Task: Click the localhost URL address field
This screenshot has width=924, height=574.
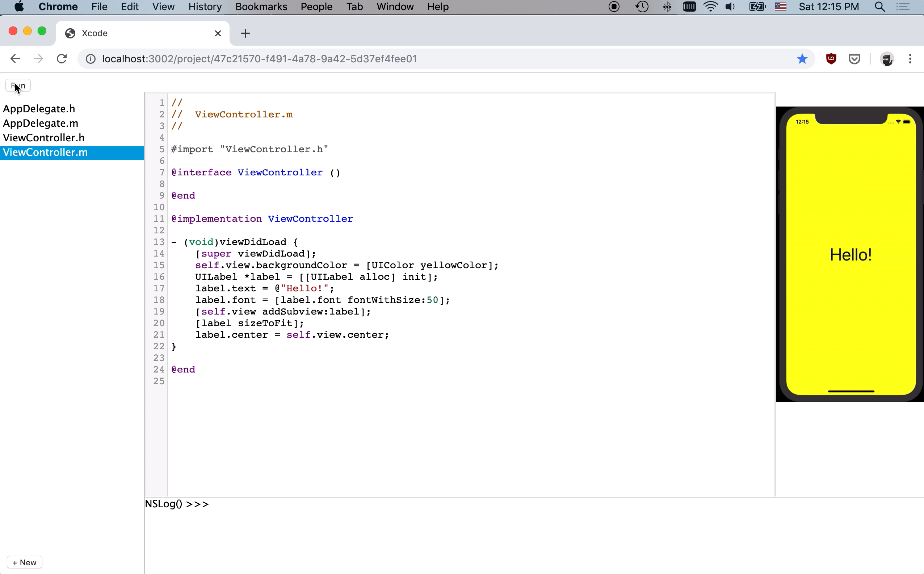Action: 260,59
